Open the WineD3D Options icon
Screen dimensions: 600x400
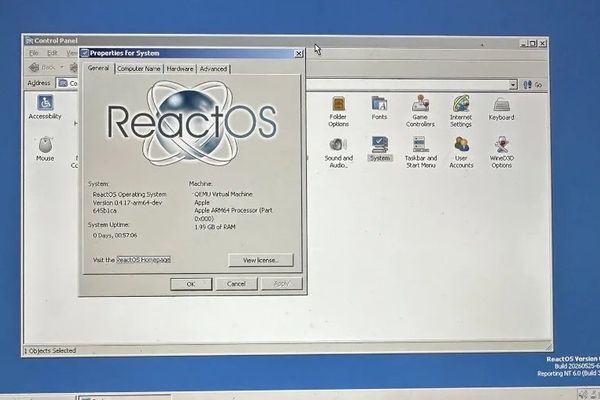point(502,152)
